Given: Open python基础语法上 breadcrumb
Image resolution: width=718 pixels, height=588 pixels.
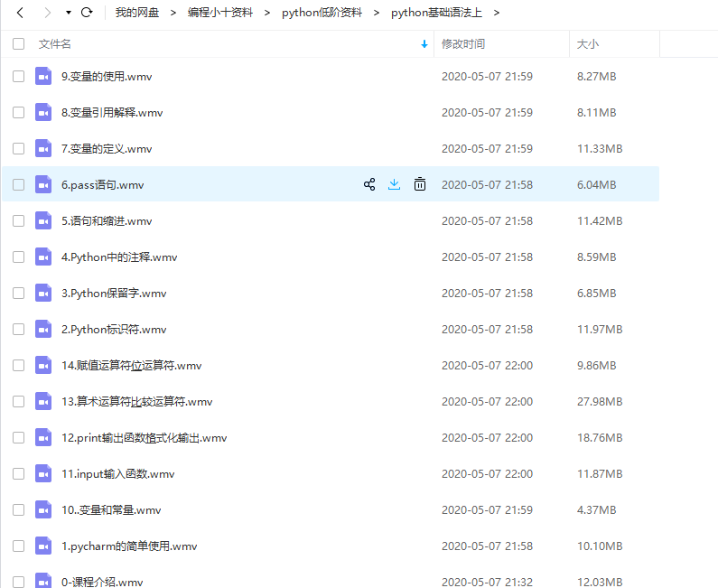Looking at the screenshot, I should 436,13.
